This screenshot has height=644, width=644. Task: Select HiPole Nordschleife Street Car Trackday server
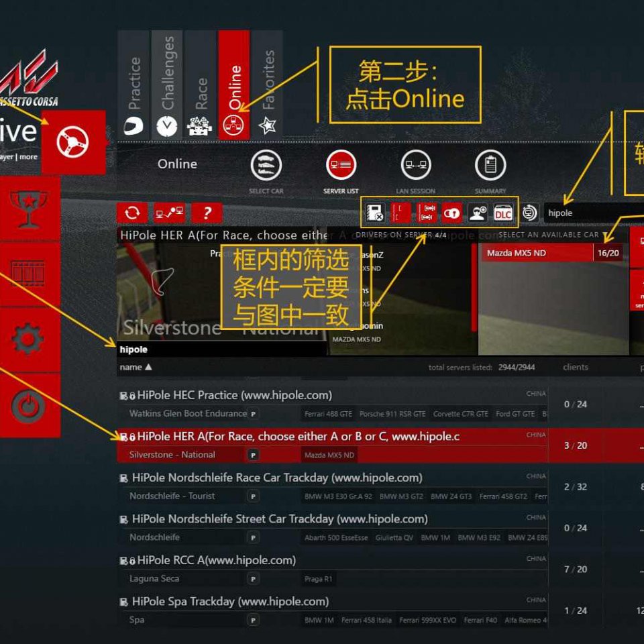pos(332,528)
